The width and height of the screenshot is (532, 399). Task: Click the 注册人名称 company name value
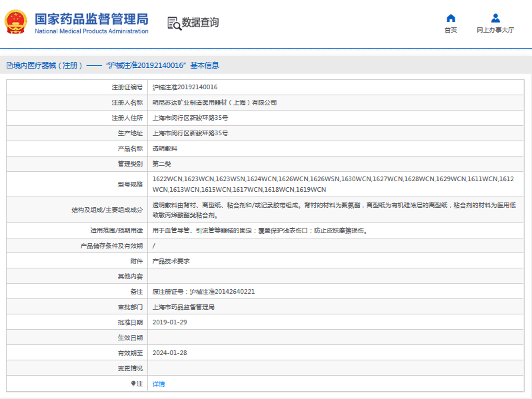pyautogui.click(x=214, y=103)
